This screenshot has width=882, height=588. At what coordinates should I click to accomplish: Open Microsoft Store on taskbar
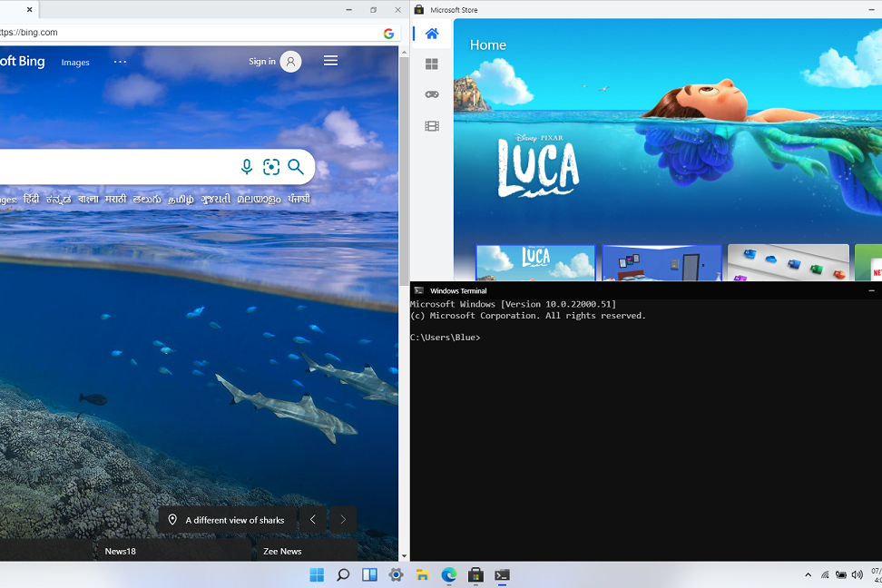[x=475, y=574]
